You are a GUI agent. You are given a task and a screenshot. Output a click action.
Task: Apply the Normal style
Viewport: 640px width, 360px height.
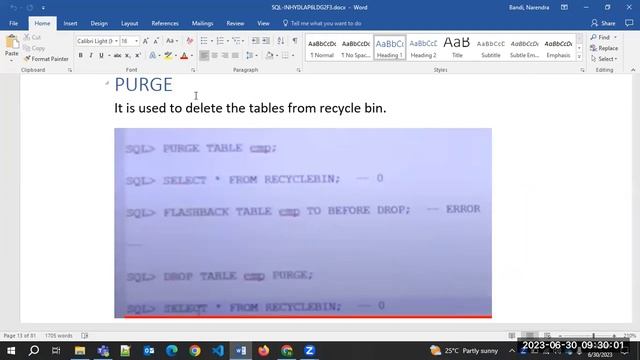tap(322, 48)
